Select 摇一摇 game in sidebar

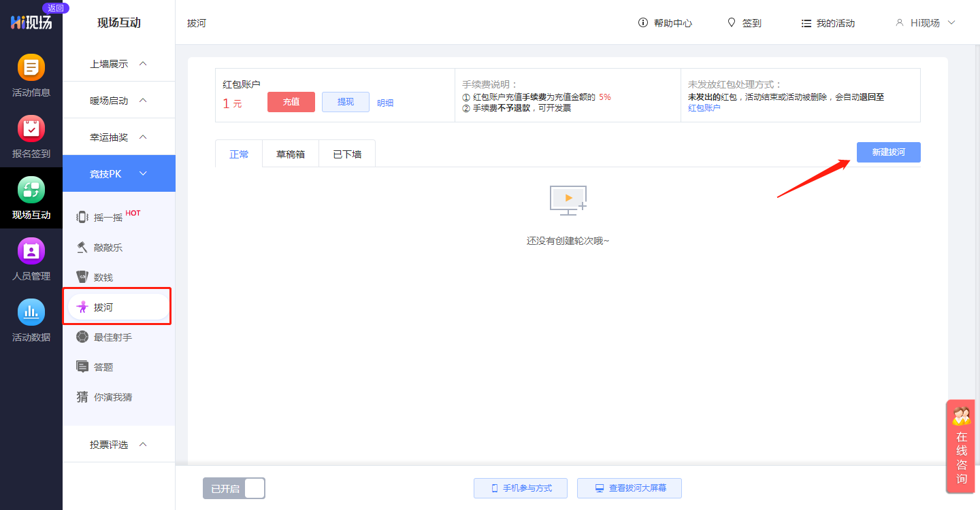[x=108, y=218]
